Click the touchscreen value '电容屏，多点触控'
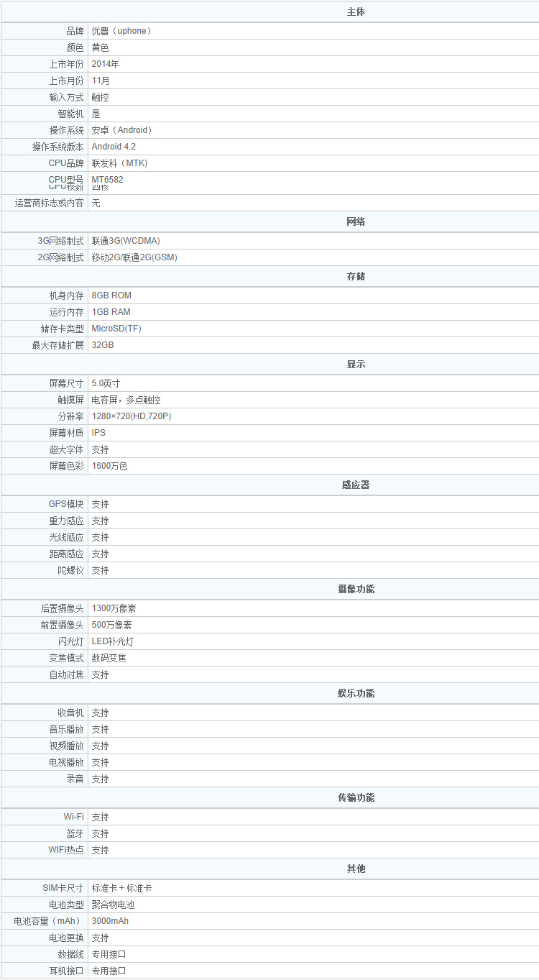539x980 pixels. click(x=126, y=400)
